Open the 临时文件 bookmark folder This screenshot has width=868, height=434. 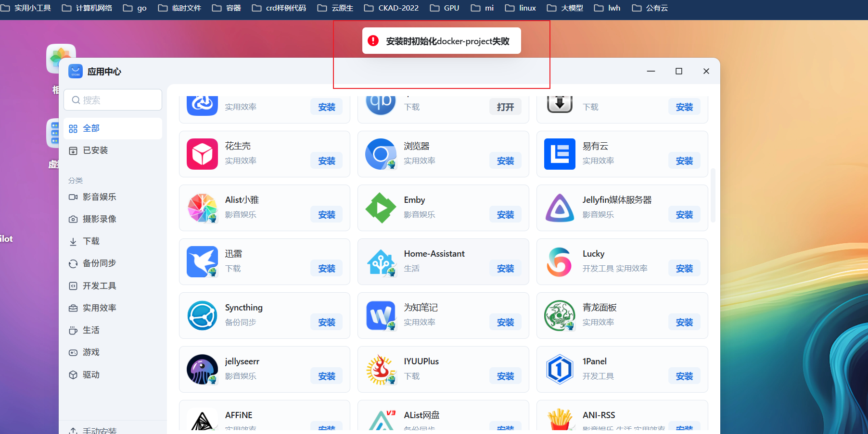179,8
